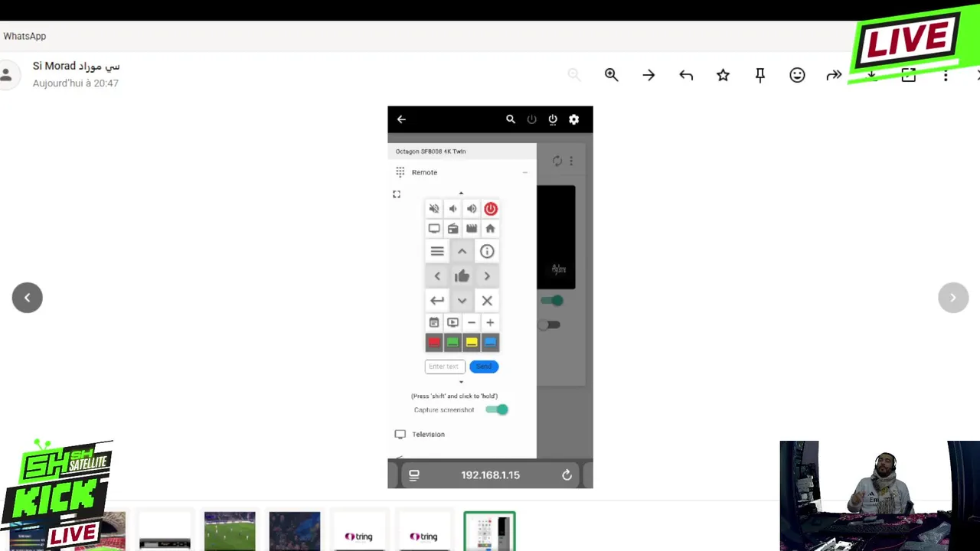Viewport: 980px width, 551px height.
Task: Click the small up triangle above remote buttons
Action: pyautogui.click(x=461, y=194)
